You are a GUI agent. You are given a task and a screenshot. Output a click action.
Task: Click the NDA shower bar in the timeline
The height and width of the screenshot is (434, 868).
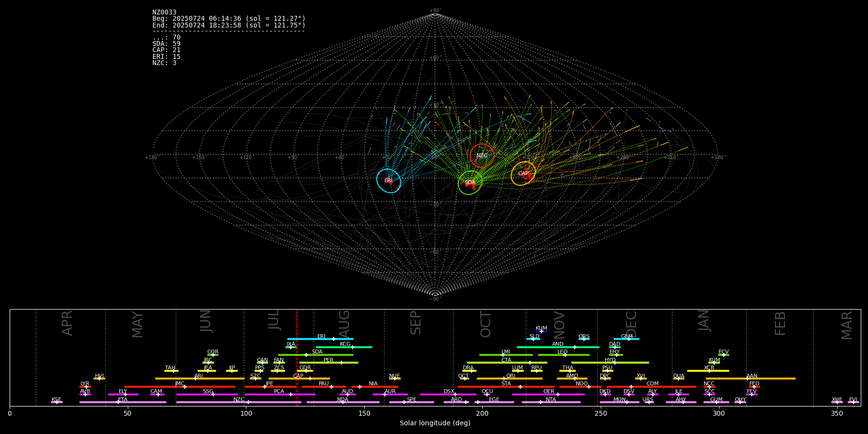pos(343,402)
